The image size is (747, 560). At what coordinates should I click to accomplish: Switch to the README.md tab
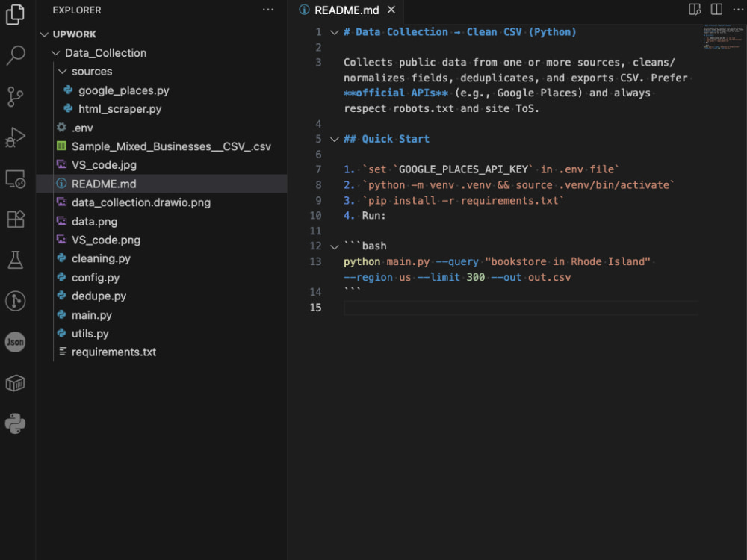[347, 10]
